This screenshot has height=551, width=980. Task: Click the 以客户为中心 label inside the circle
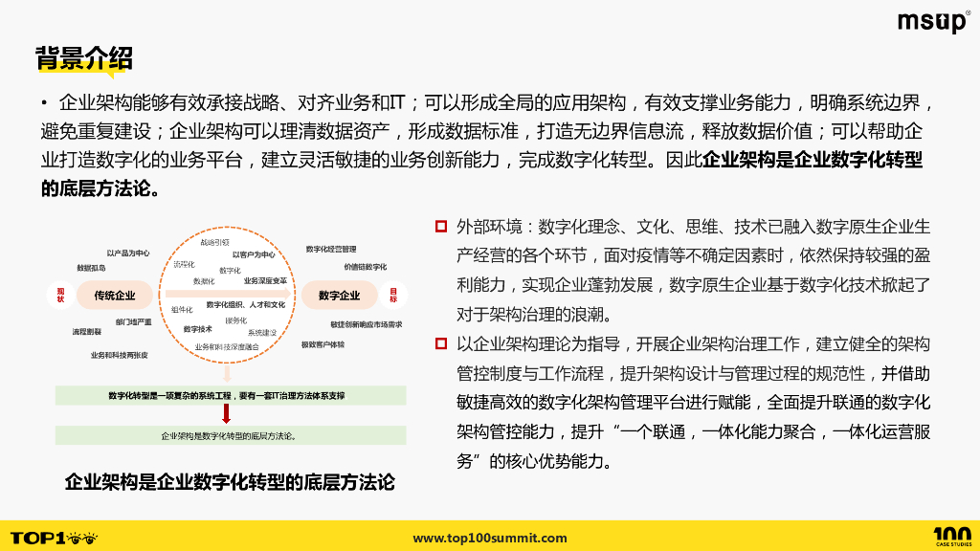click(256, 255)
